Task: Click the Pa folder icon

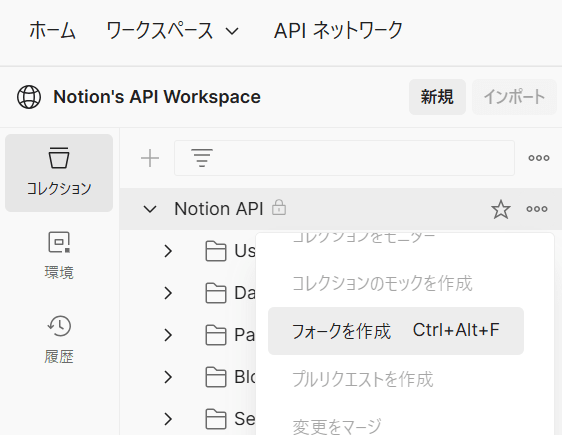Action: click(x=216, y=335)
